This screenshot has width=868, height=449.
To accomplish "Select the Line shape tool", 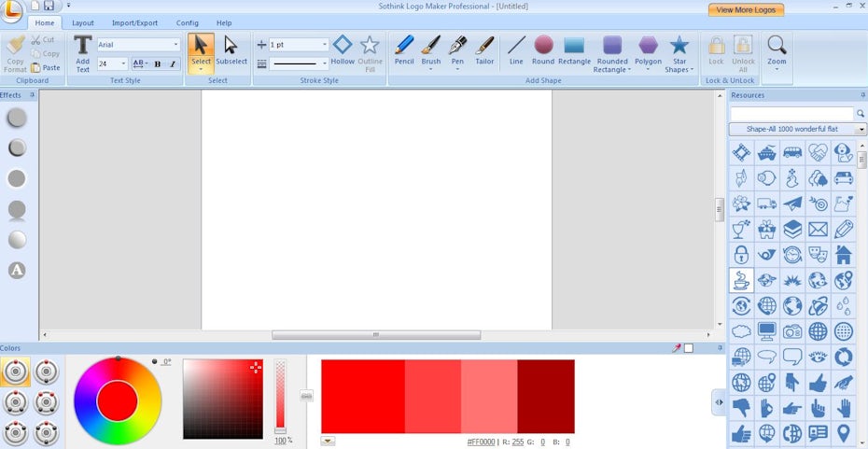I will 516,50.
